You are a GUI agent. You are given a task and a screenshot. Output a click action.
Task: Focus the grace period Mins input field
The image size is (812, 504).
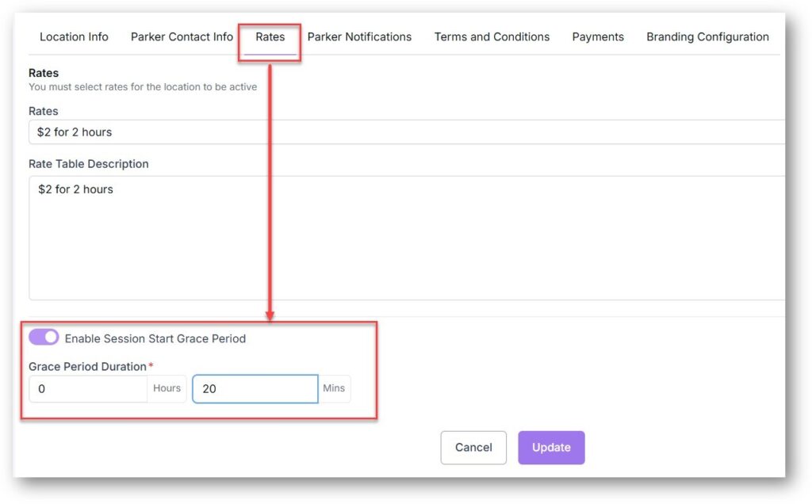pos(255,388)
